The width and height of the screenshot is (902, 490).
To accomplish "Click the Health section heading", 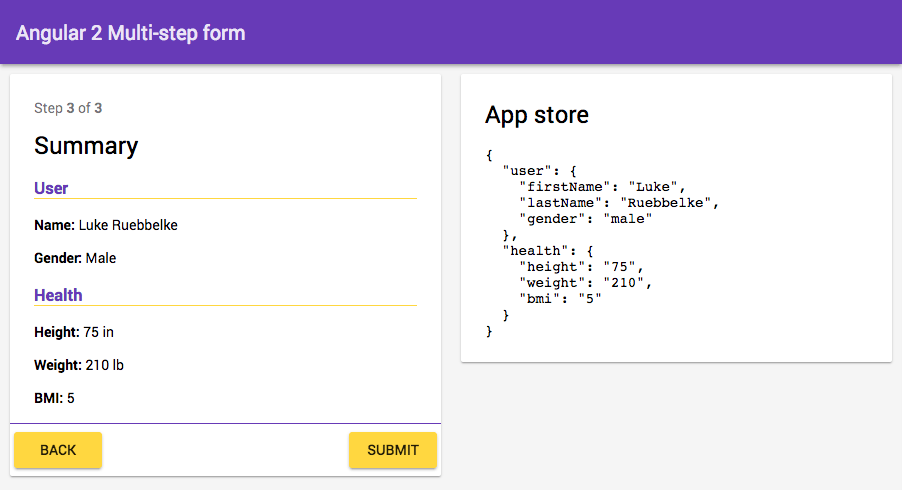I will click(58, 295).
